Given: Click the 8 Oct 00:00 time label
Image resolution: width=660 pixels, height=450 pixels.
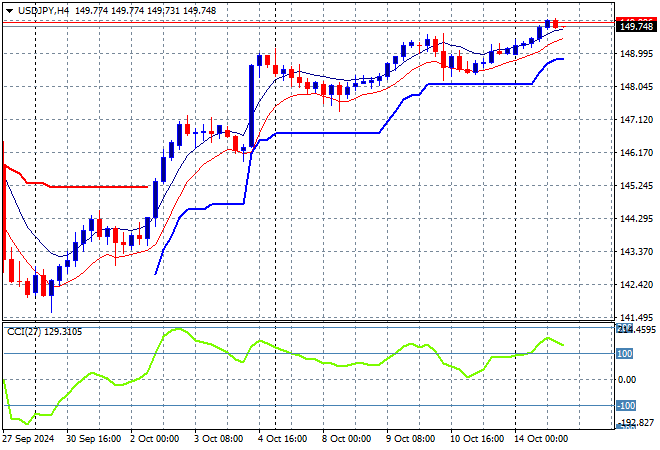Looking at the screenshot, I should pos(346,439).
